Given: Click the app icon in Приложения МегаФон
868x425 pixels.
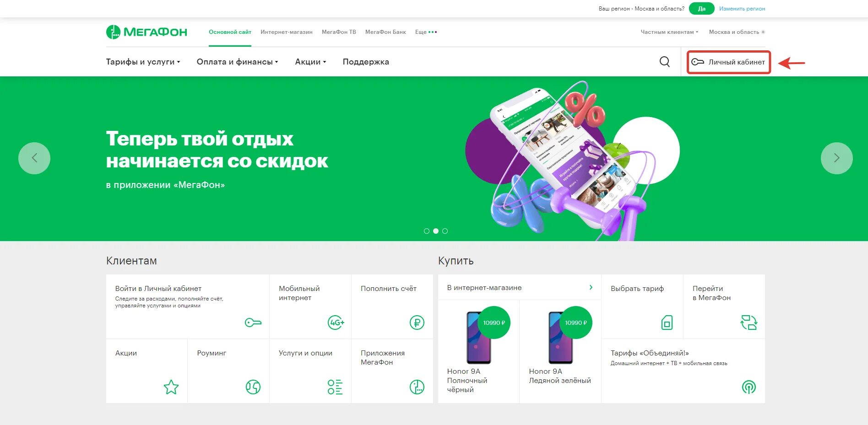Looking at the screenshot, I should (x=417, y=387).
